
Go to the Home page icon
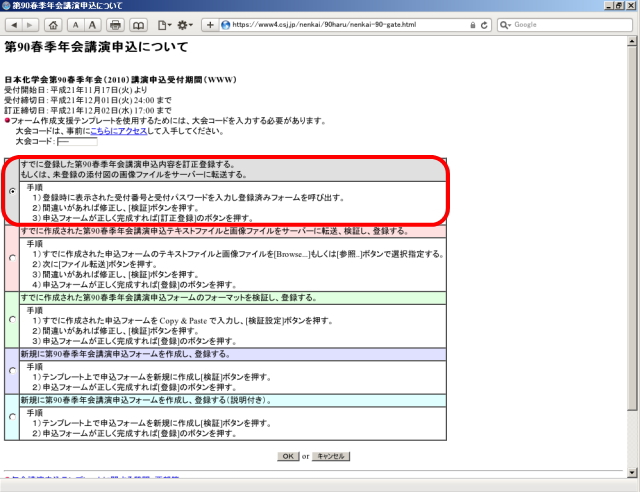click(x=52, y=24)
